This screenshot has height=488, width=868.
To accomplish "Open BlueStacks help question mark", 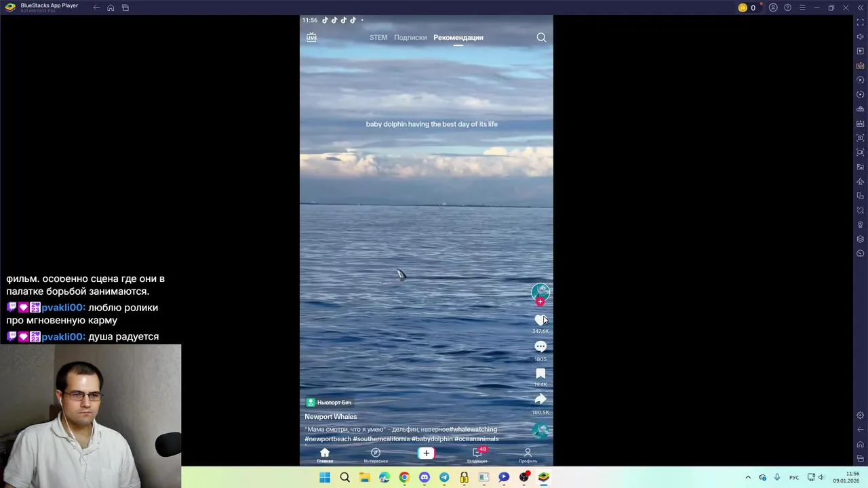I will [x=788, y=7].
